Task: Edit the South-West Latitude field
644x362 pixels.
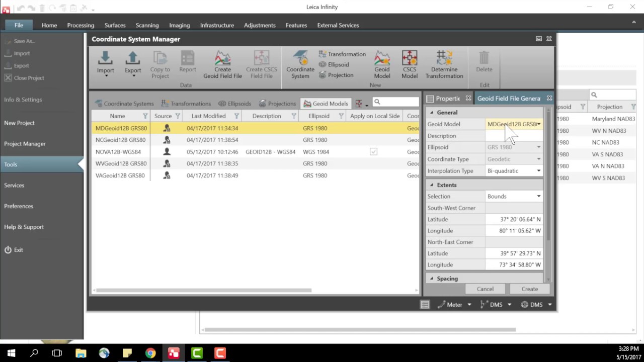Action: click(514, 219)
